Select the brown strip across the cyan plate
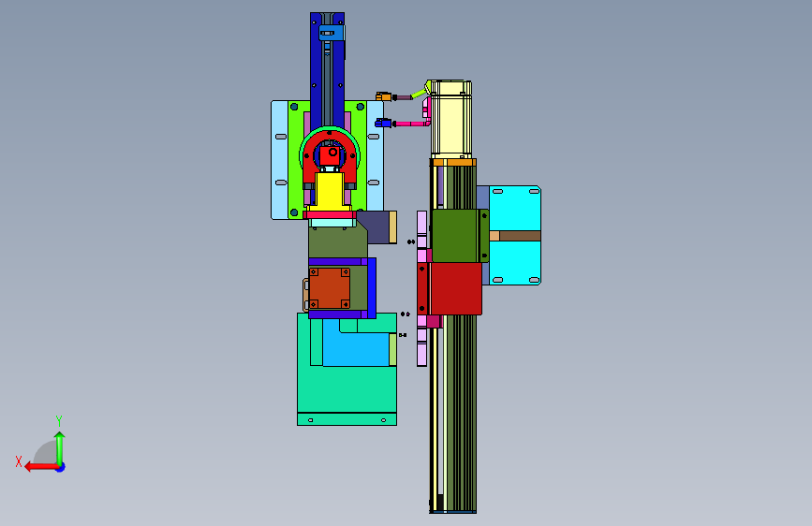This screenshot has height=526, width=812. click(x=520, y=236)
